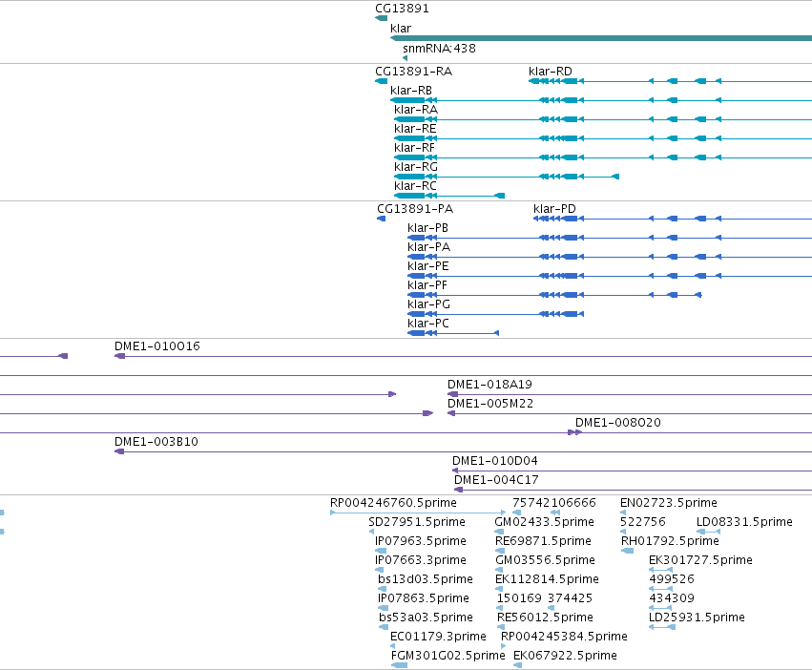The width and height of the screenshot is (812, 670).
Task: Select the IP07663.3prime EST label
Action: point(421,560)
